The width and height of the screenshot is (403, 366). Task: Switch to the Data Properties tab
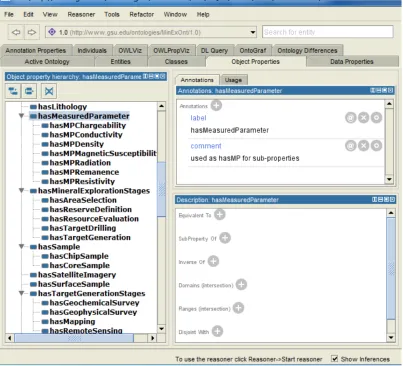pos(352,62)
